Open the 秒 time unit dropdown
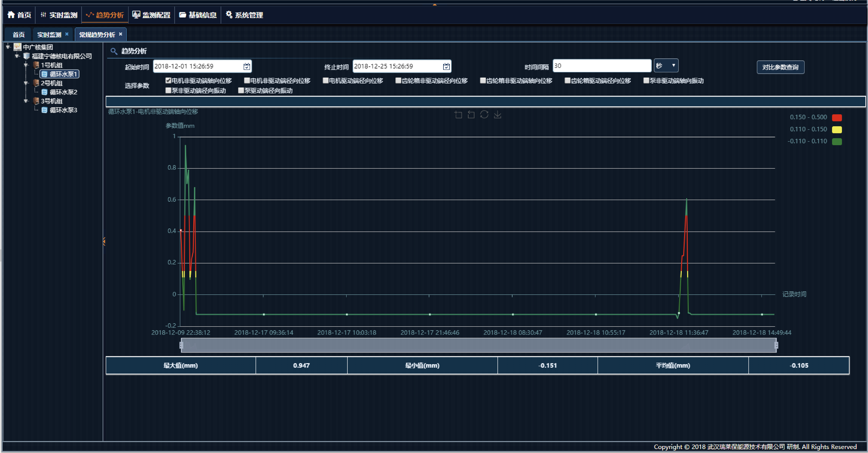 (666, 66)
